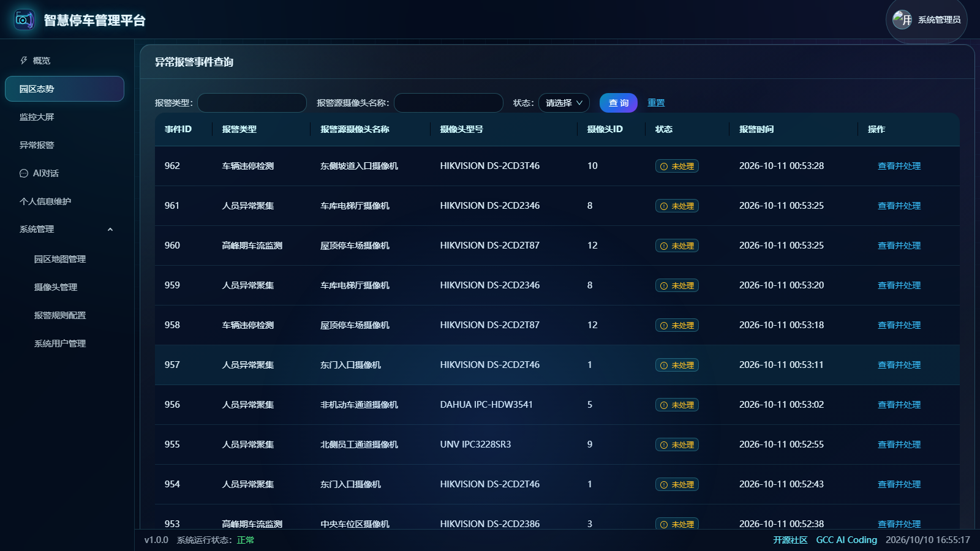The image size is (980, 551).
Task: Open the AI对话 menu item
Action: (x=64, y=173)
